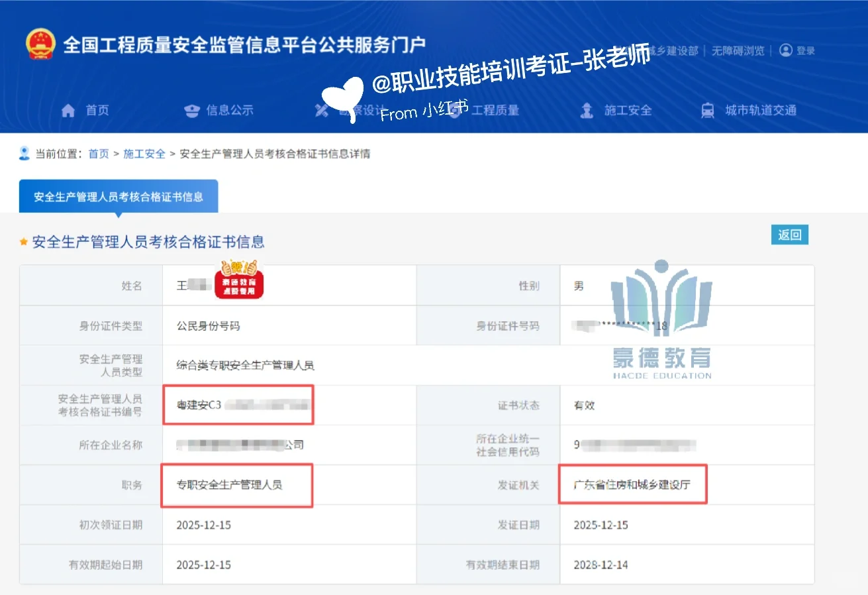Click the 返回 button

(x=790, y=235)
